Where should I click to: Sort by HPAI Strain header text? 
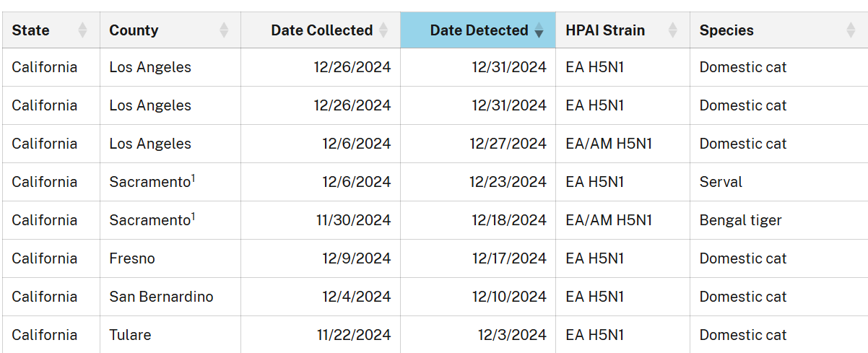click(605, 30)
